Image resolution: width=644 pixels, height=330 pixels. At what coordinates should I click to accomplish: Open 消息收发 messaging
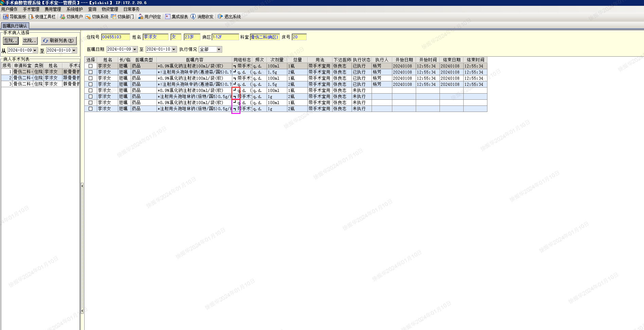tap(202, 17)
